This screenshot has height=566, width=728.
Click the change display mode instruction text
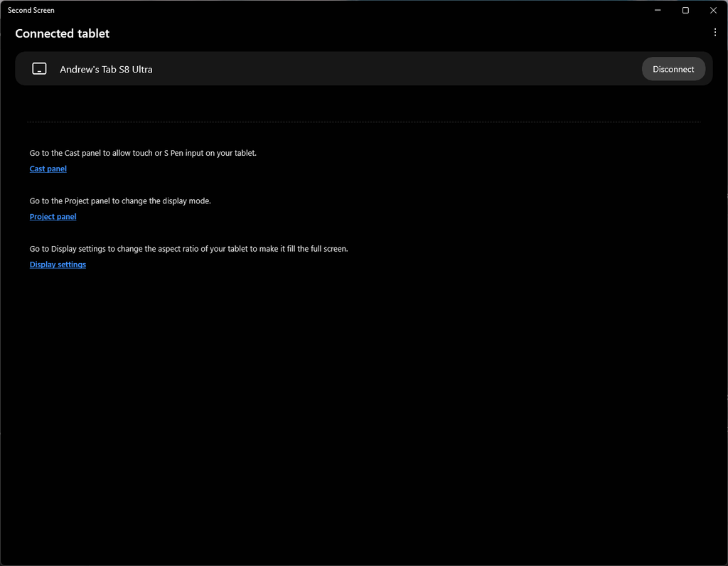[x=120, y=201]
